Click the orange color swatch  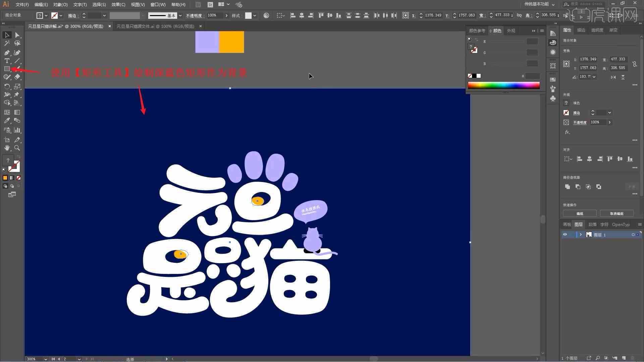pos(231,41)
